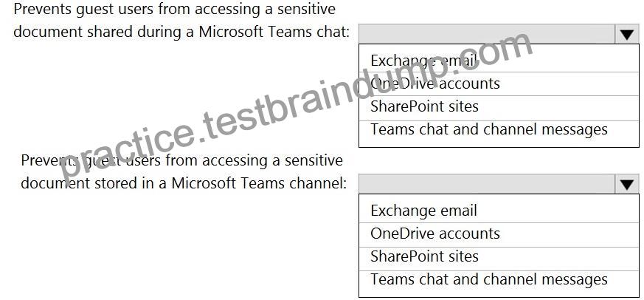Expand the Teams channel question dropdown arrow
Screen dimensions: 644x300
click(627, 184)
